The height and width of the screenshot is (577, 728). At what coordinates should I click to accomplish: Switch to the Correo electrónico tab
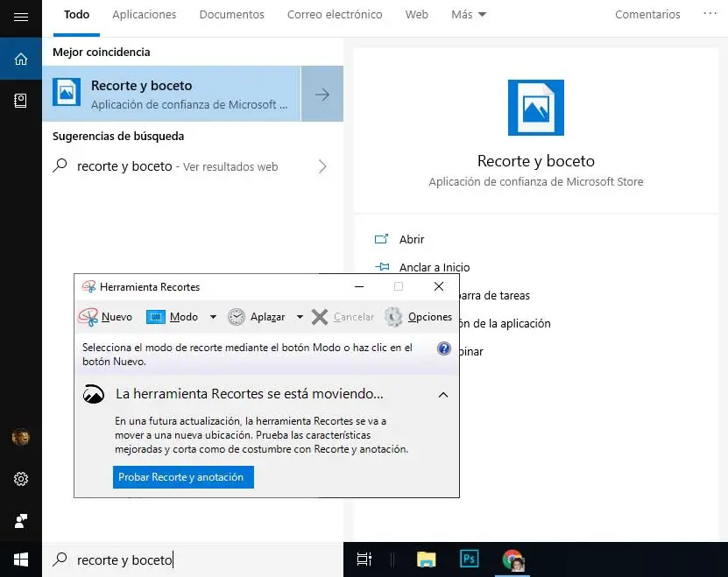coord(335,14)
